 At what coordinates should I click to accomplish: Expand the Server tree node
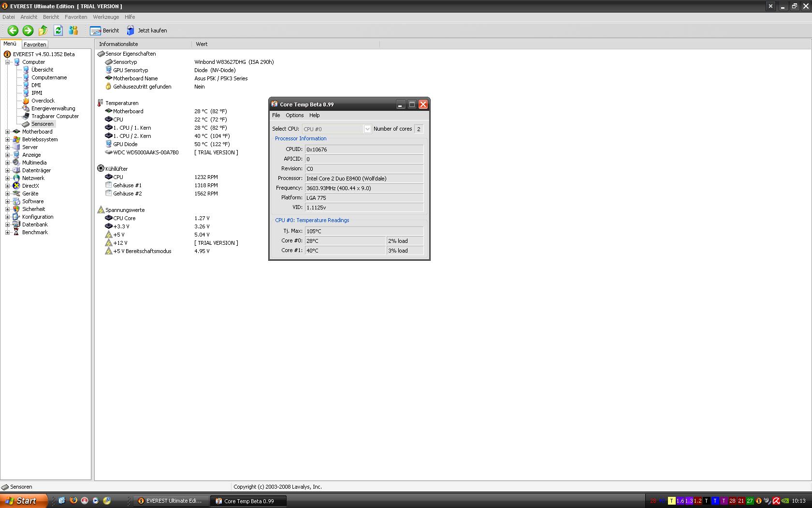pyautogui.click(x=7, y=147)
